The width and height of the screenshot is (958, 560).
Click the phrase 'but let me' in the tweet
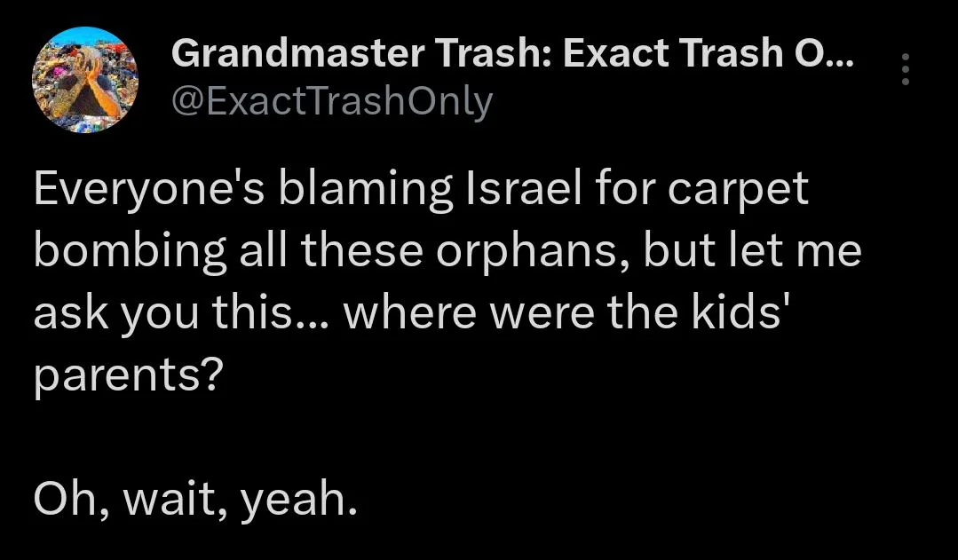752,249
